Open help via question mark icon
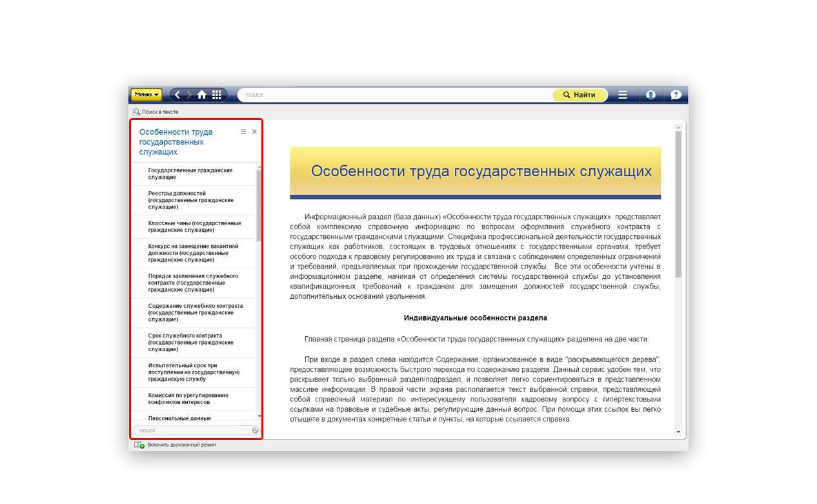Viewport: 817px width, 504px height. pyautogui.click(x=676, y=95)
